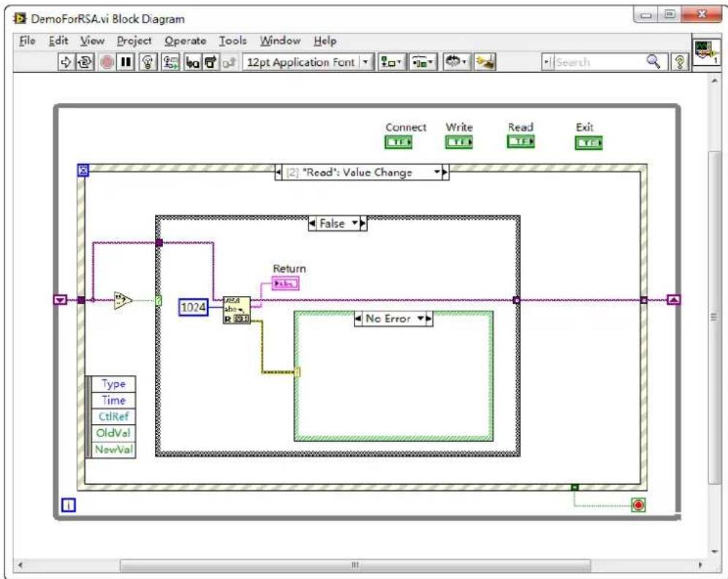Show next case after False
Viewport: 728px width, 579px height.
(363, 224)
